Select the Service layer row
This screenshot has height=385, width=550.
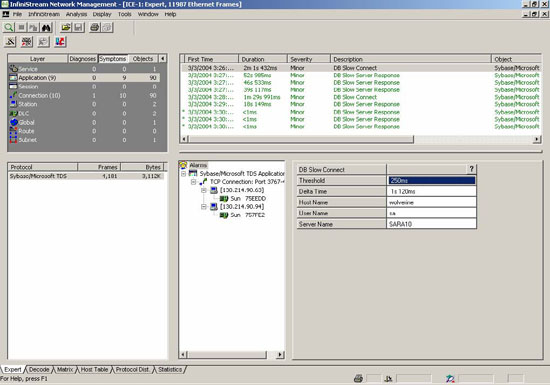84,69
